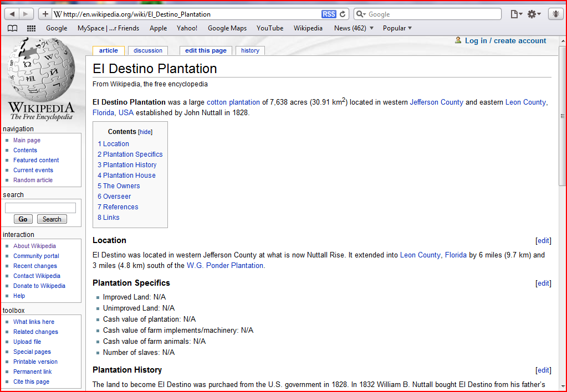The height and width of the screenshot is (392, 567).
Task: Expand the News (462) bookmarks dropdown
Action: tap(354, 28)
